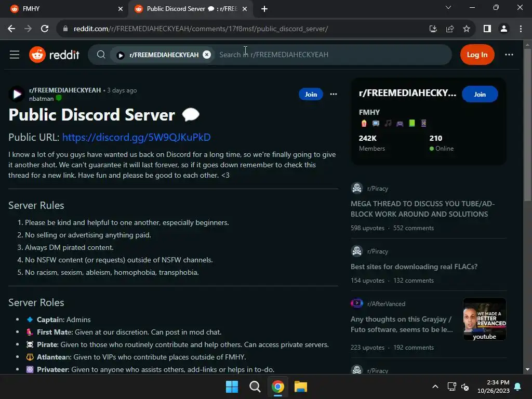This screenshot has height=399, width=532.
Task: Click the scrollbar down arrow
Action: click(x=527, y=369)
